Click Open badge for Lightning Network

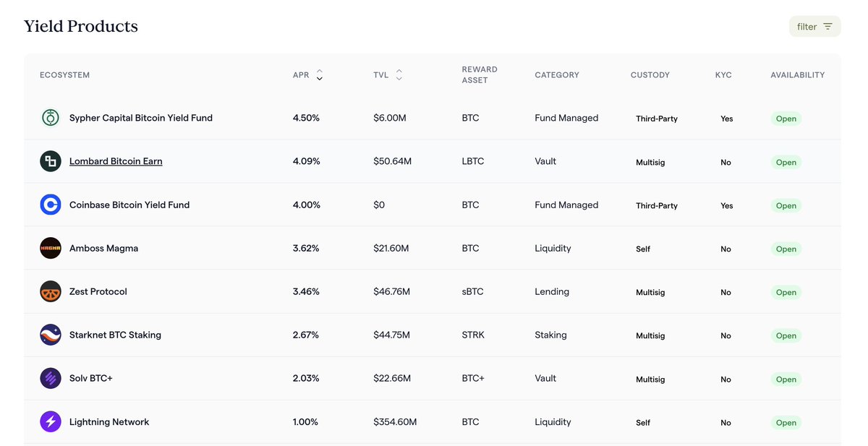(786, 422)
